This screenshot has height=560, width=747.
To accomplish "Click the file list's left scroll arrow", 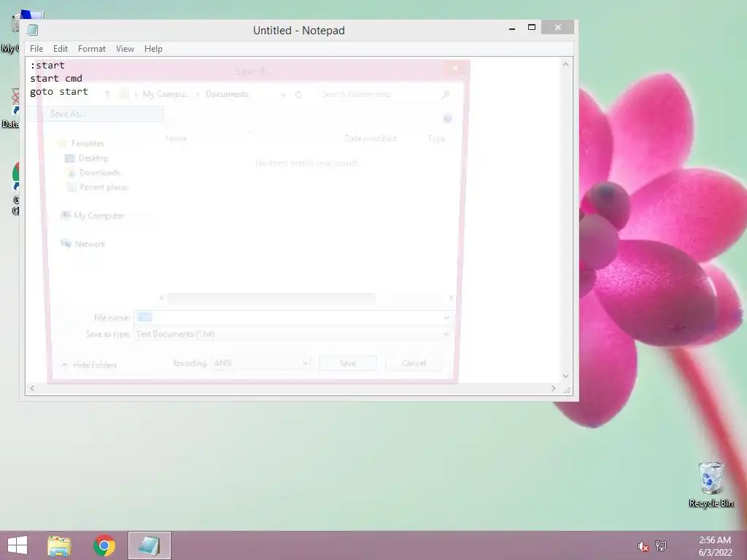I will tap(162, 297).
